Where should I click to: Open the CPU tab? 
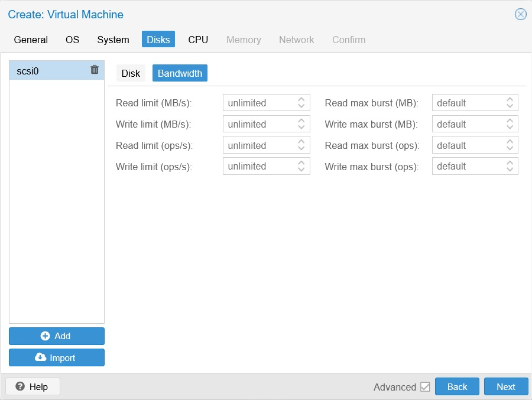(x=198, y=40)
